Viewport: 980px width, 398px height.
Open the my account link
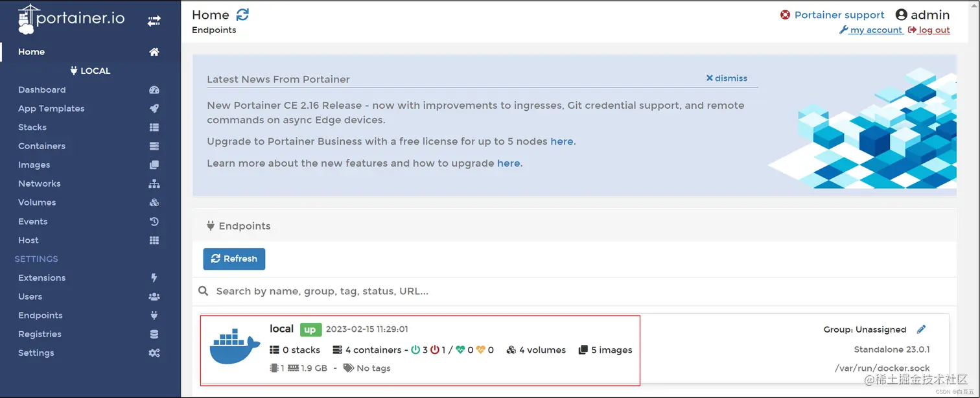(871, 30)
